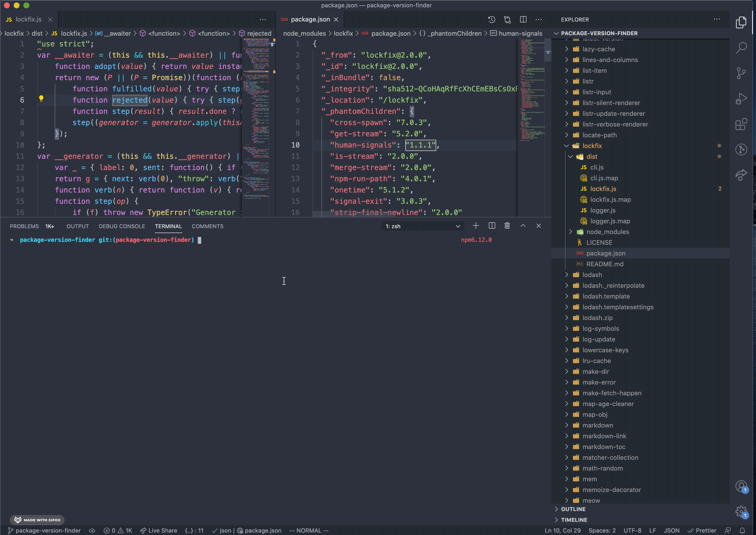Open the Source Control view
Image resolution: width=756 pixels, height=535 pixels.
click(x=741, y=73)
